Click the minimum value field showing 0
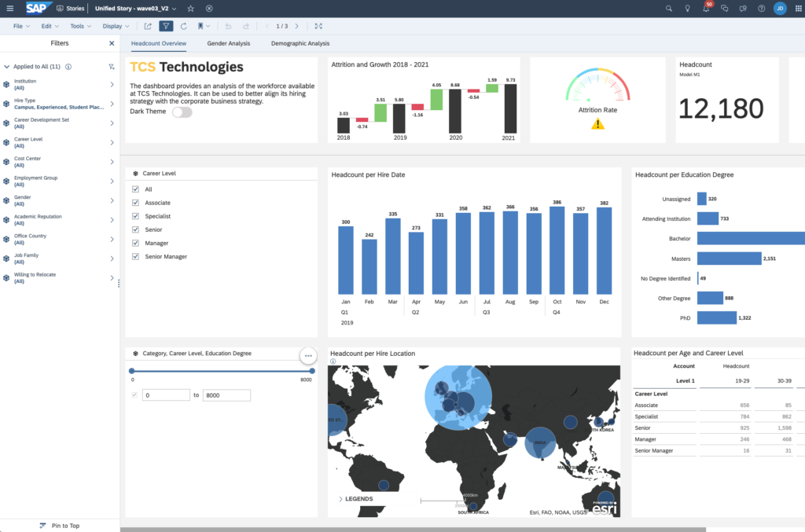 coord(166,395)
